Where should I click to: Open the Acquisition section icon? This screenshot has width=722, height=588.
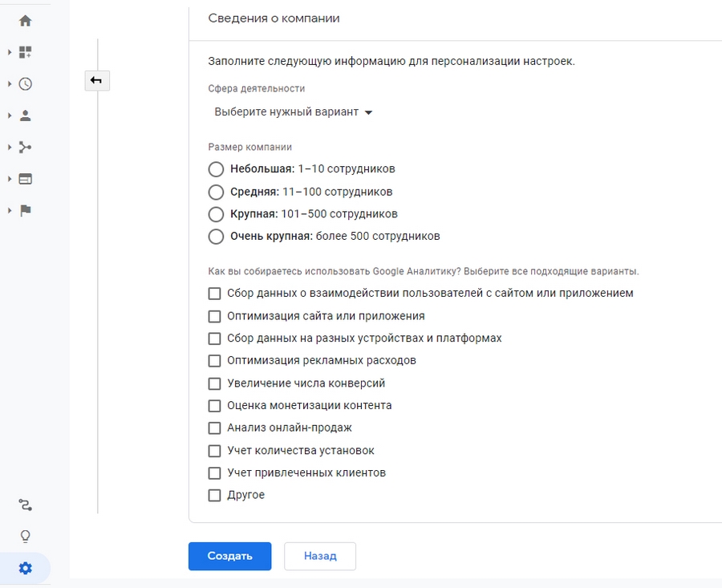pyautogui.click(x=25, y=147)
